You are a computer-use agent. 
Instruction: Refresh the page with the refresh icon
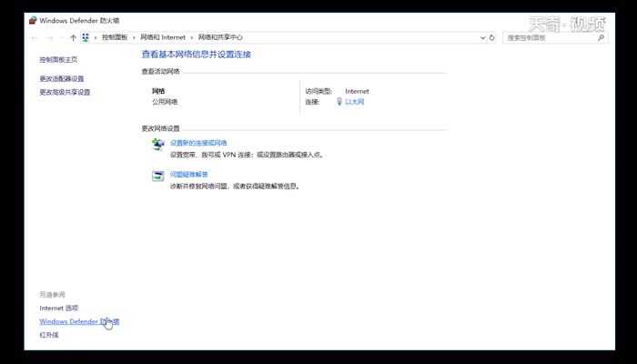click(492, 37)
